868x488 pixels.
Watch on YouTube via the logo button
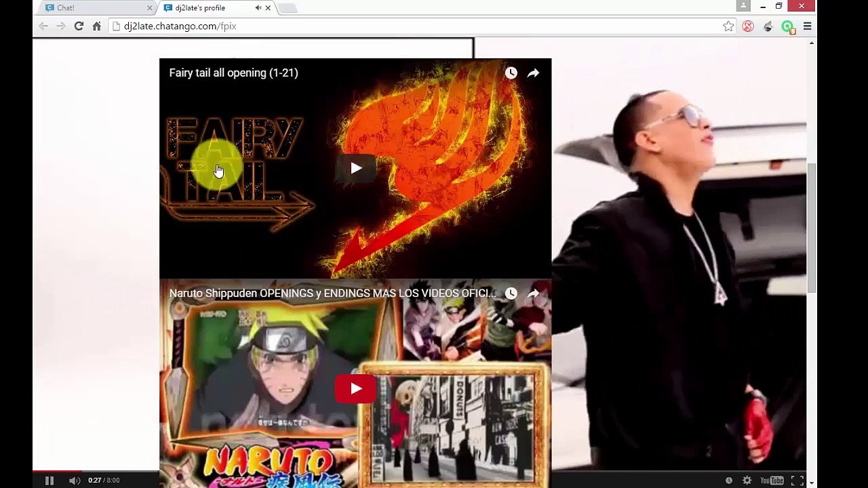(x=772, y=481)
